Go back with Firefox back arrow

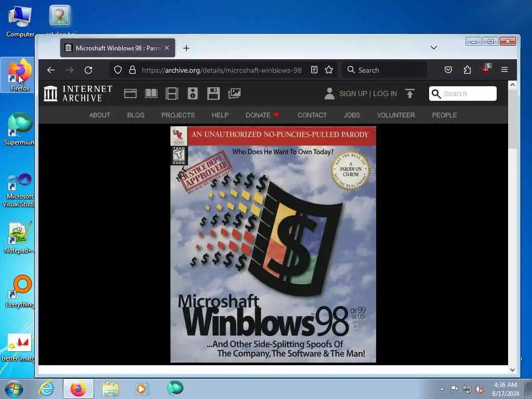[51, 70]
